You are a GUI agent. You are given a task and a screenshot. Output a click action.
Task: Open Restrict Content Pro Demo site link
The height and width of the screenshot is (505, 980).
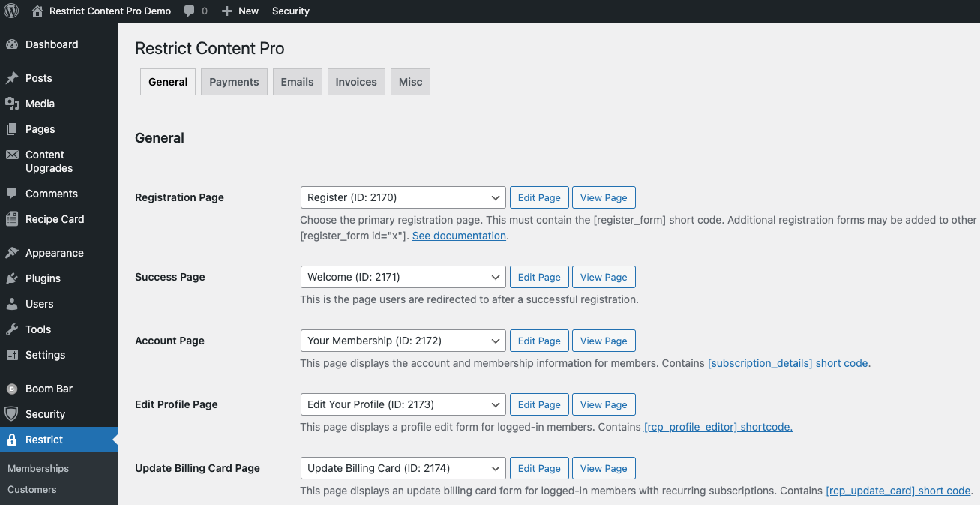click(110, 11)
